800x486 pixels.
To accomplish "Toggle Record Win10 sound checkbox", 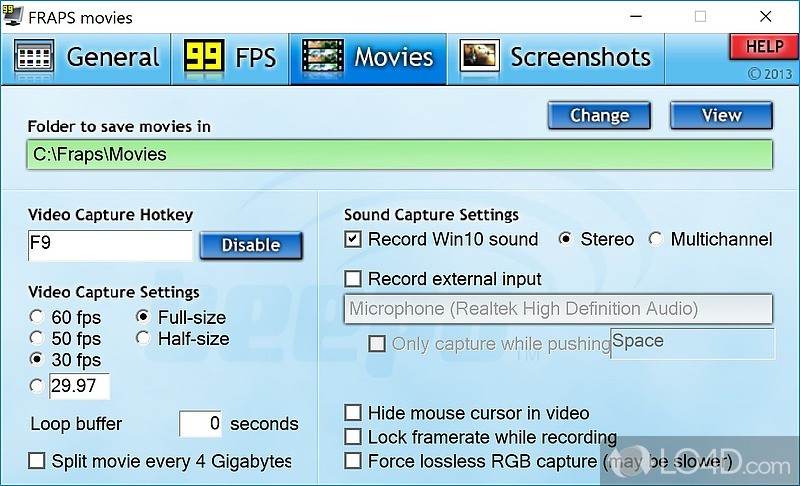I will (353, 239).
